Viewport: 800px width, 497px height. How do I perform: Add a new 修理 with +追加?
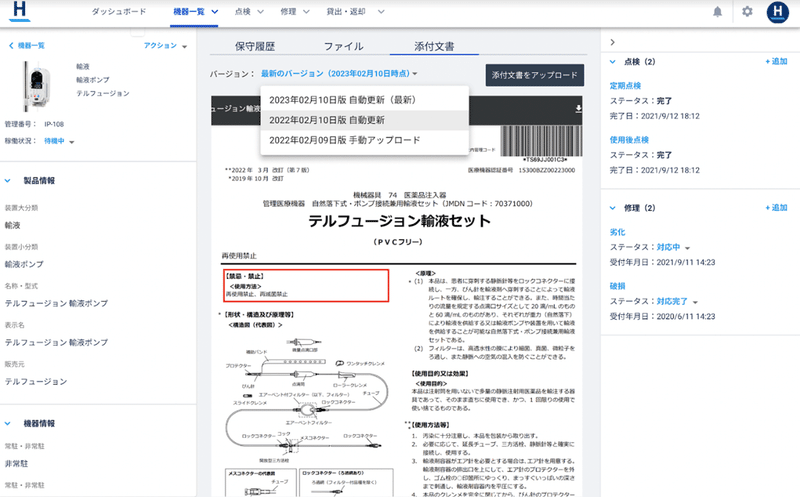pyautogui.click(x=776, y=208)
